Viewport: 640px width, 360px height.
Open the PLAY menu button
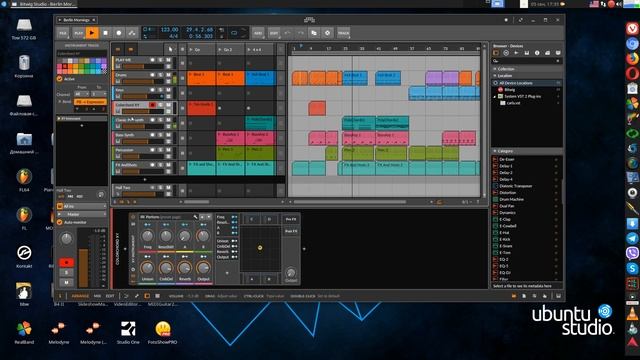point(78,33)
